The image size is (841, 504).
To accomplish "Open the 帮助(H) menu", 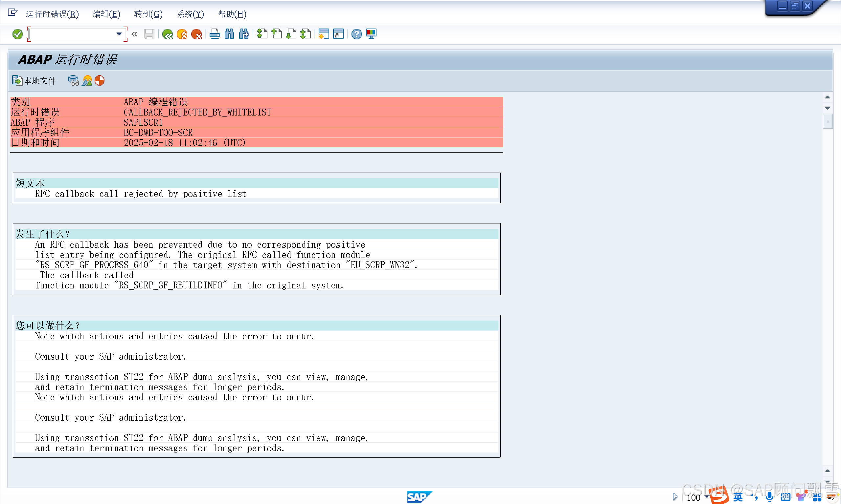I will 232,14.
